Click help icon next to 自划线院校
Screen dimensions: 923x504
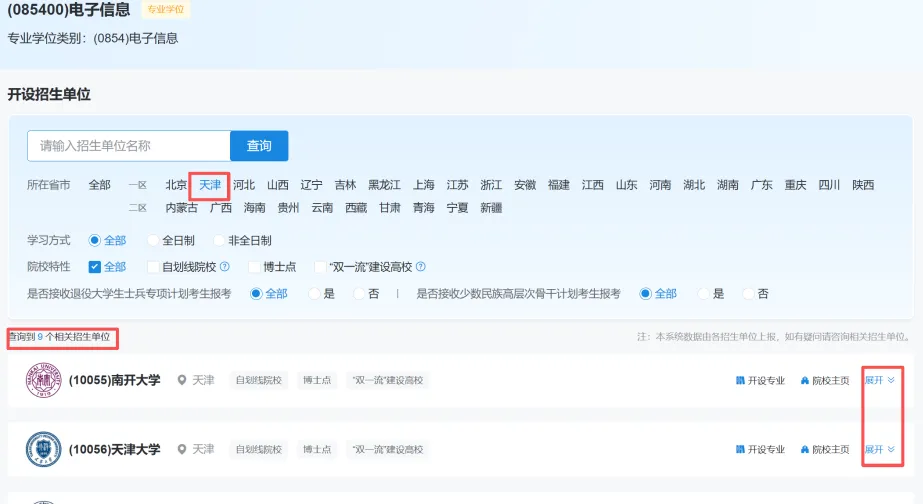(224, 267)
